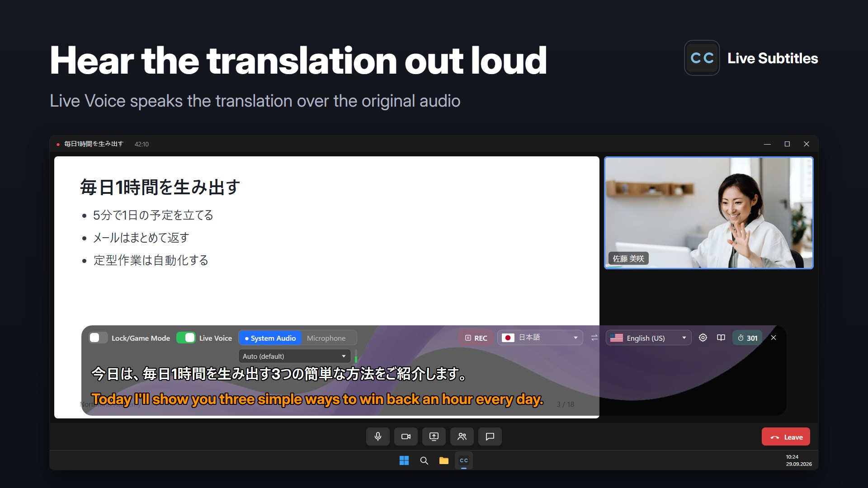Viewport: 868px width, 488px height.
Task: Close the subtitles overlay bar
Action: coord(774,338)
